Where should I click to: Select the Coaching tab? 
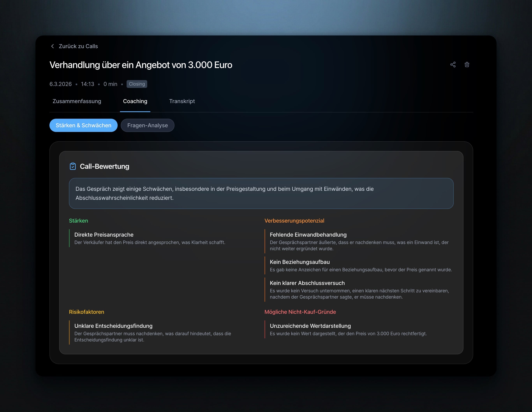(x=135, y=101)
